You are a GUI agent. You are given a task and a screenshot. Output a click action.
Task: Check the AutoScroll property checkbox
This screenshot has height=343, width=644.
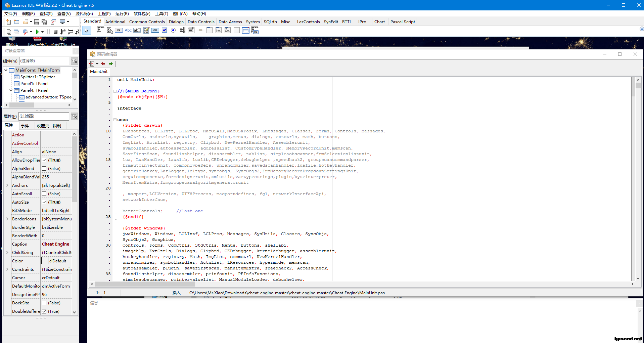pyautogui.click(x=44, y=194)
